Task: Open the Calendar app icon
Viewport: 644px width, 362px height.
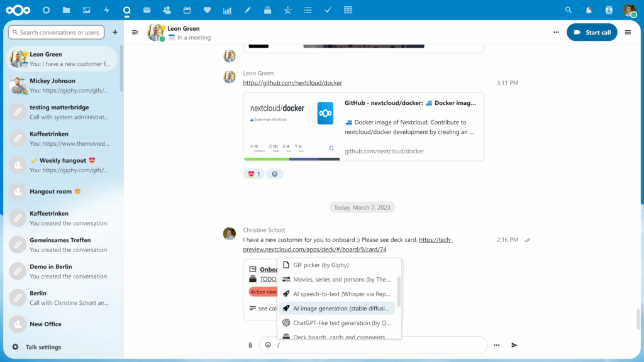Action: (186, 9)
